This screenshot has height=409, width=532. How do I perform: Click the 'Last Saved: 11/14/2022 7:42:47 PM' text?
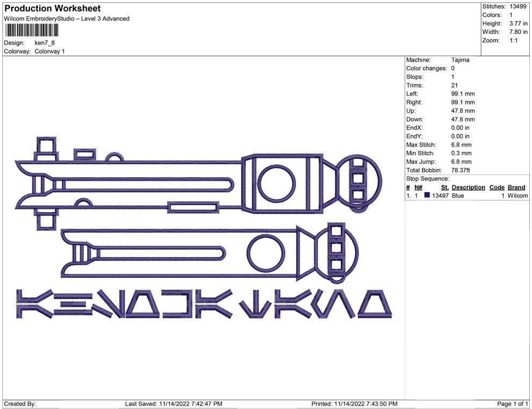pyautogui.click(x=174, y=404)
